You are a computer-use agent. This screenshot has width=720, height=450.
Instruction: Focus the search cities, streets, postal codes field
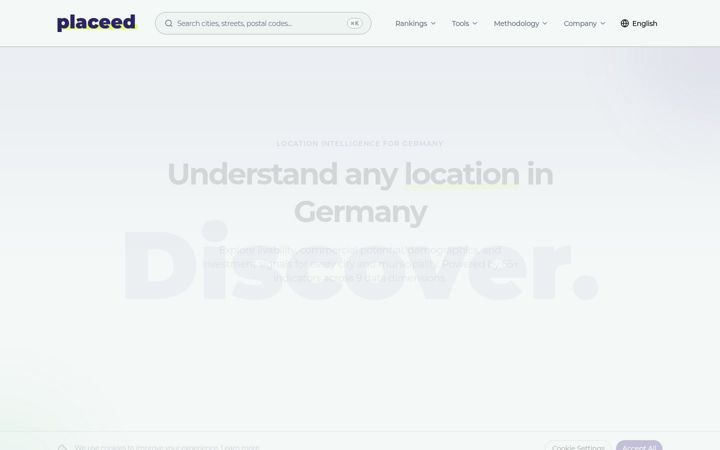tap(263, 23)
